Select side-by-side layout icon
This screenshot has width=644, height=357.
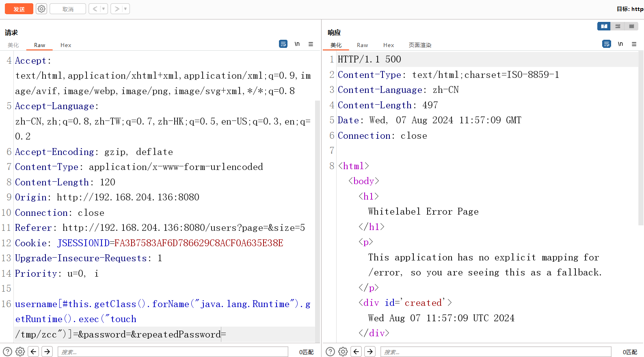pos(604,26)
